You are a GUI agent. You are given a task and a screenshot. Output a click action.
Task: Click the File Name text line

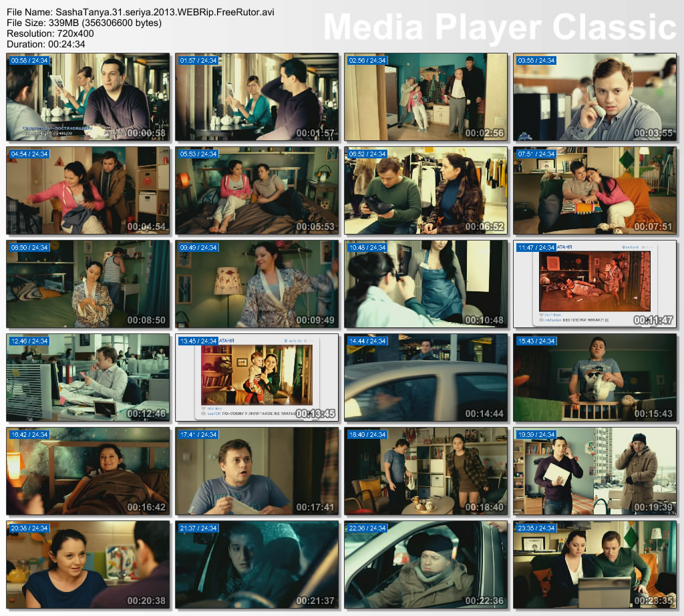[140, 12]
